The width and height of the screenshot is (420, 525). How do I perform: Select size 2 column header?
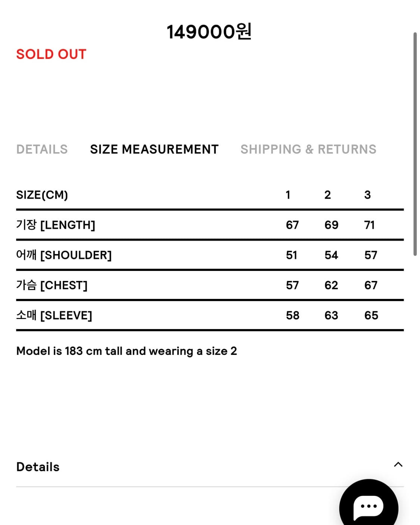[327, 195]
